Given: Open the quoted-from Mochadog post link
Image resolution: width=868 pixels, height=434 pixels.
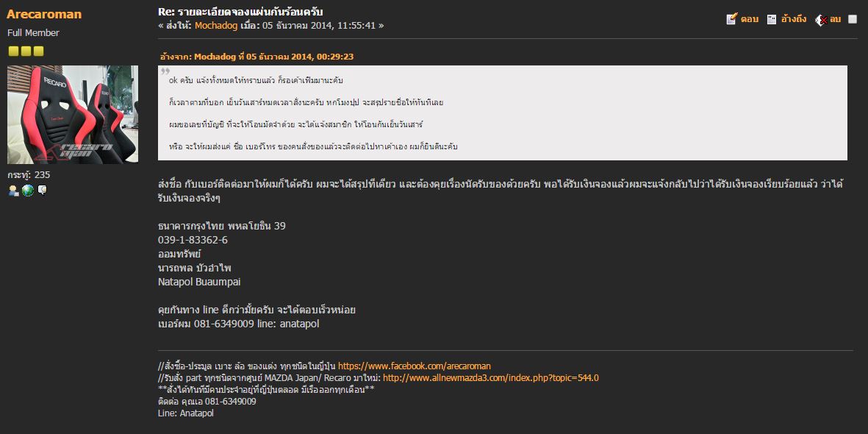Looking at the screenshot, I should point(257,57).
